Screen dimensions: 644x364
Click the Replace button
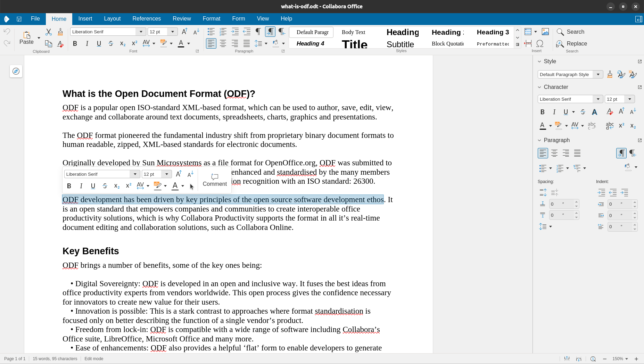[x=572, y=43]
